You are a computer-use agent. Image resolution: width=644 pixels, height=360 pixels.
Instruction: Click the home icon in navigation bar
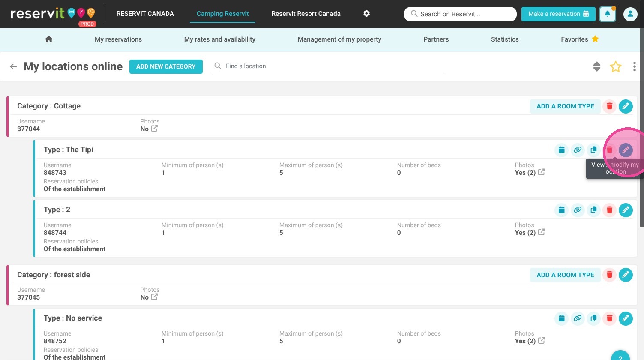click(49, 39)
